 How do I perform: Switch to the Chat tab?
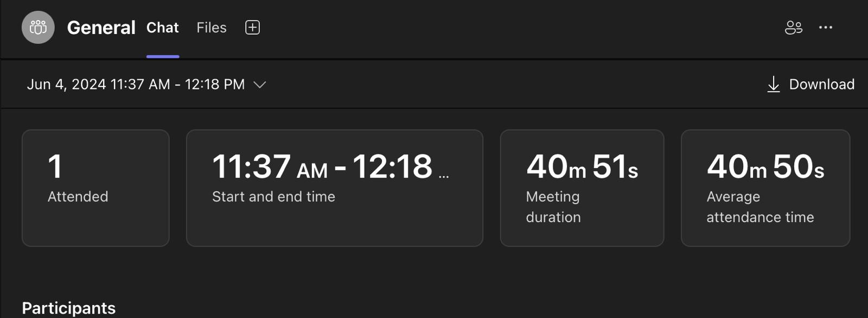(162, 28)
